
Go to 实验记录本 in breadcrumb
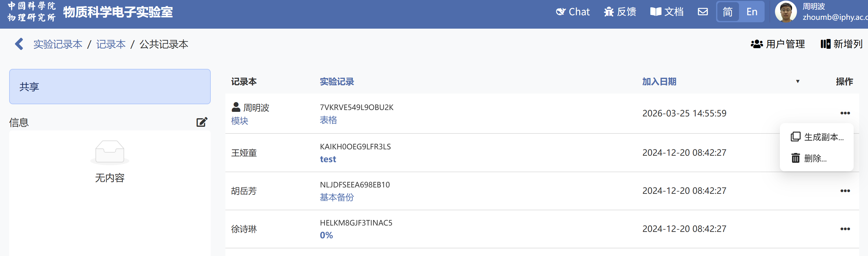pos(58,44)
